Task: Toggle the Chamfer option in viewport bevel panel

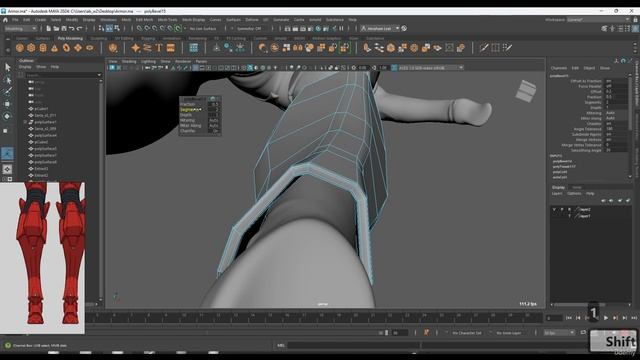Action: pos(214,131)
